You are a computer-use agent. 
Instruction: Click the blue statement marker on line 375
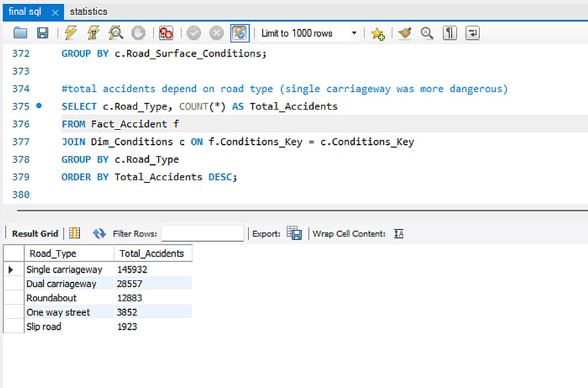tap(38, 106)
